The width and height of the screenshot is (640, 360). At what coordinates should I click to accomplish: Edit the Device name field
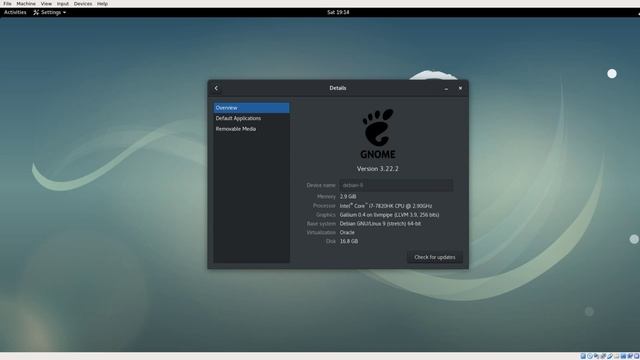click(x=396, y=185)
